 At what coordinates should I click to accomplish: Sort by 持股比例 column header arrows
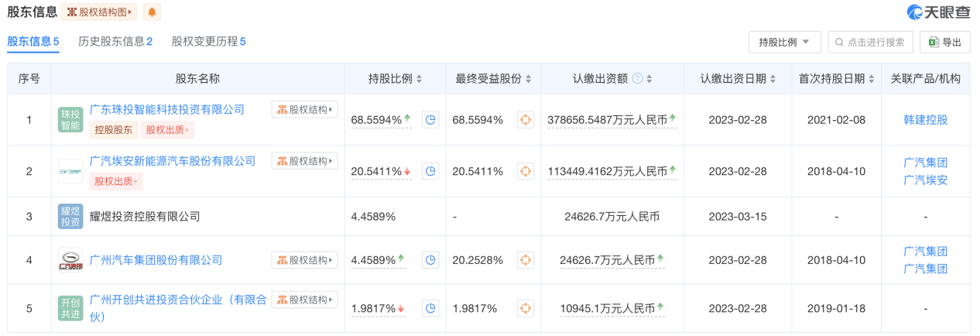click(x=419, y=79)
